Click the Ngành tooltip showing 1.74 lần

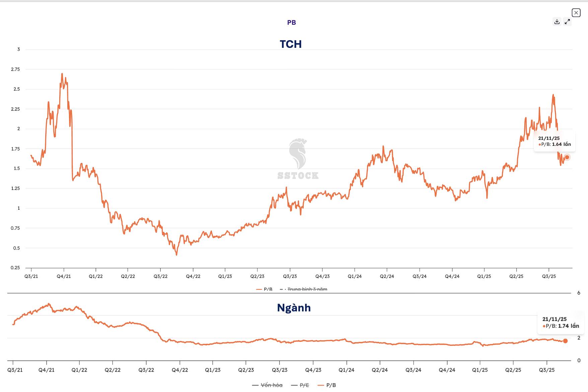point(561,323)
